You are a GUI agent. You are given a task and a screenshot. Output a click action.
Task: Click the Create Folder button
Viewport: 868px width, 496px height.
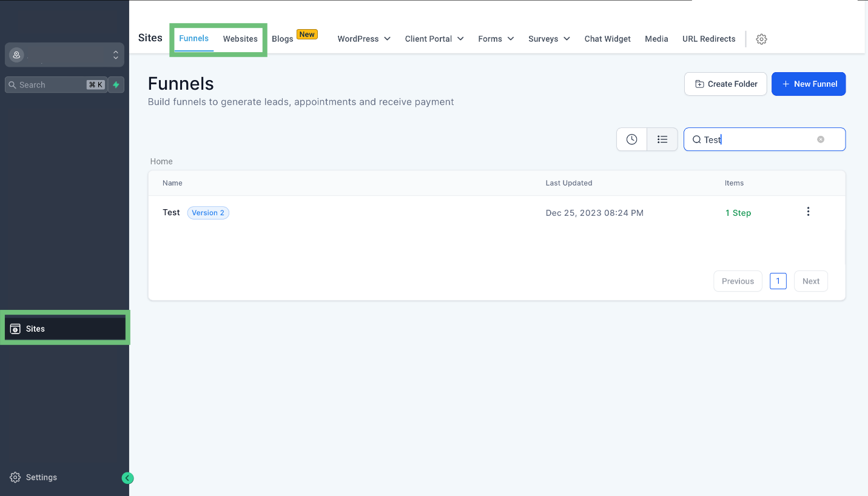[725, 84]
